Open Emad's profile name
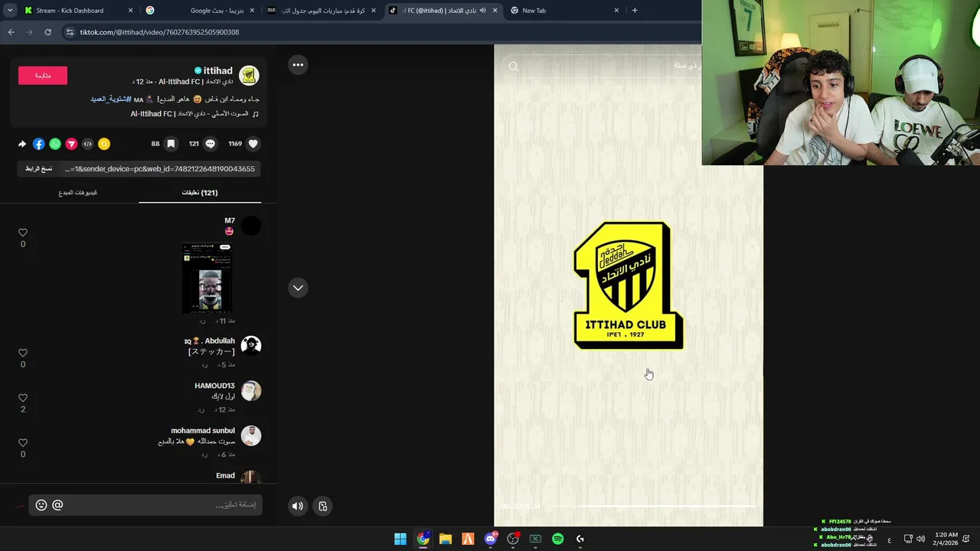The image size is (980, 551). click(x=225, y=475)
